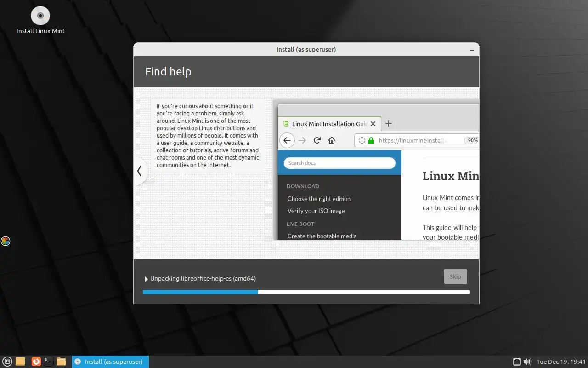
Task: Select the Install (as superuser) taskbar window button
Action: tap(110, 362)
